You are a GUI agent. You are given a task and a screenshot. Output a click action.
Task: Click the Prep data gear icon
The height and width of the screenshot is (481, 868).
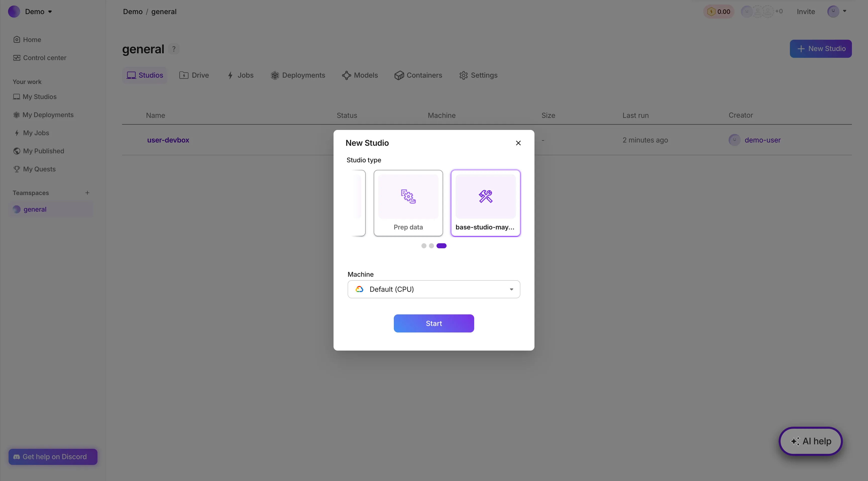408,197
